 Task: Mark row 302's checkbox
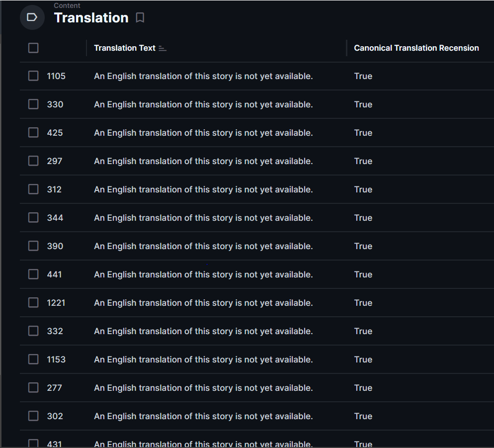33,416
